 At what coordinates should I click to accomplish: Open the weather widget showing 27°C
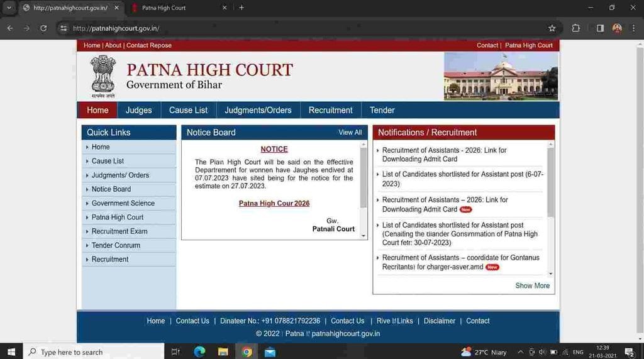[484, 352]
